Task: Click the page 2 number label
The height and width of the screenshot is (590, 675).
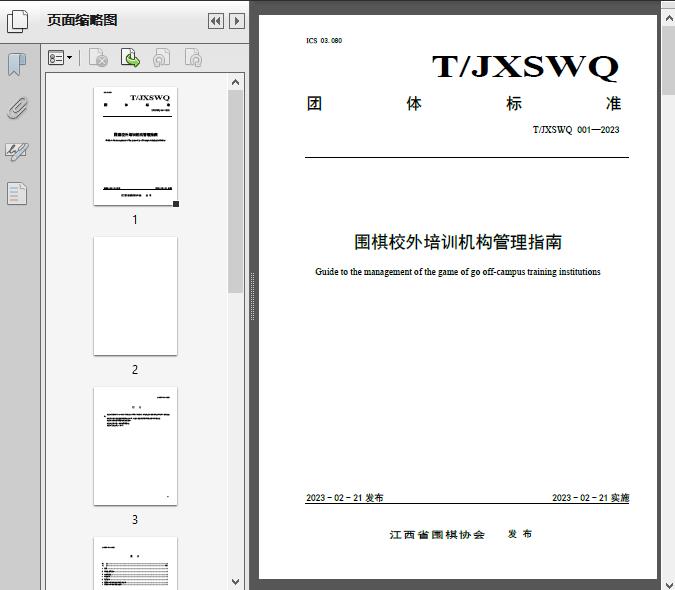Action: [x=135, y=370]
